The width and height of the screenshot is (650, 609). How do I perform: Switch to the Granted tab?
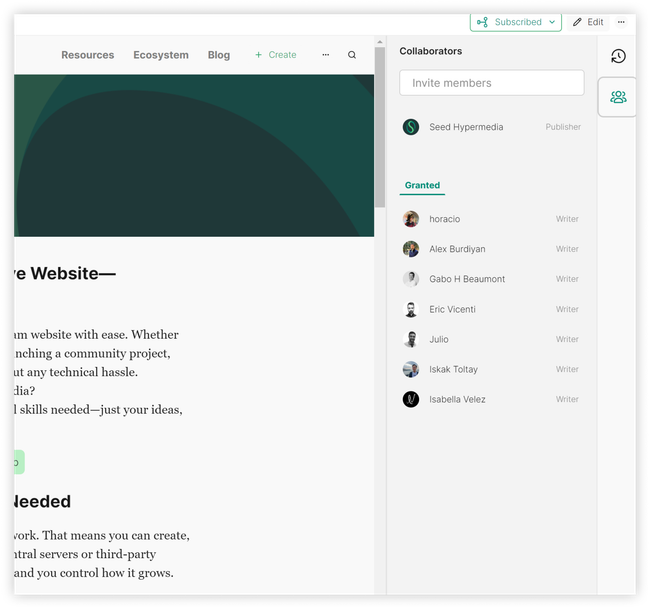[x=422, y=185]
